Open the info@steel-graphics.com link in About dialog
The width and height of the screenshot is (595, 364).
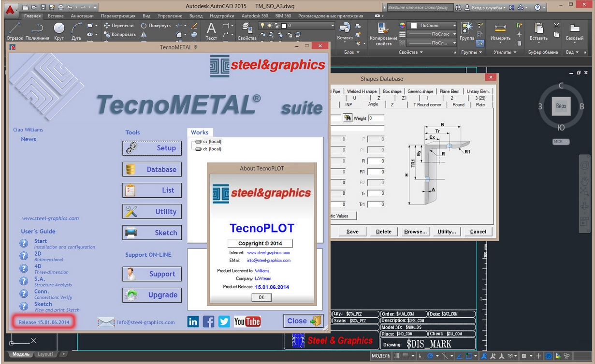[269, 260]
